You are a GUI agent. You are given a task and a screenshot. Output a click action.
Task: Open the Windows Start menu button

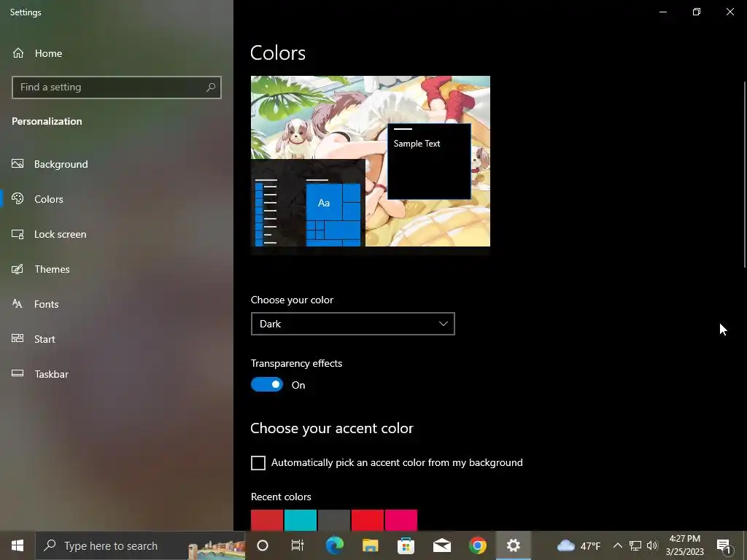(18, 545)
